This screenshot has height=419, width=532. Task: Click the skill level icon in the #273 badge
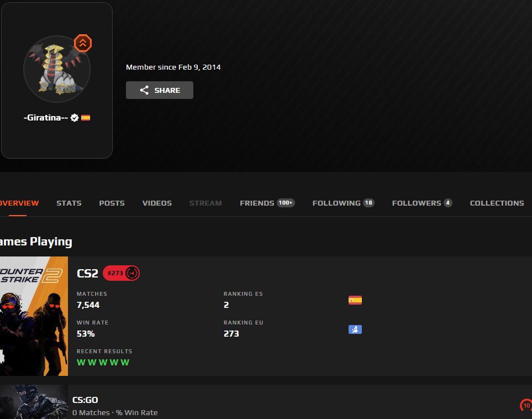click(x=133, y=273)
